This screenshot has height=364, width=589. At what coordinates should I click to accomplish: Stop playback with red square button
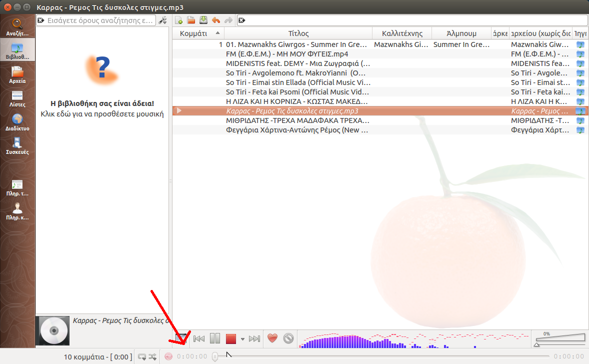pos(230,339)
